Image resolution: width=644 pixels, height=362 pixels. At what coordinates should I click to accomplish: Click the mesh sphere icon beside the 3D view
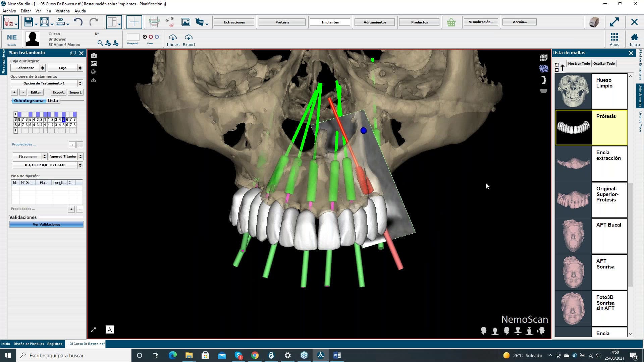[x=544, y=68]
